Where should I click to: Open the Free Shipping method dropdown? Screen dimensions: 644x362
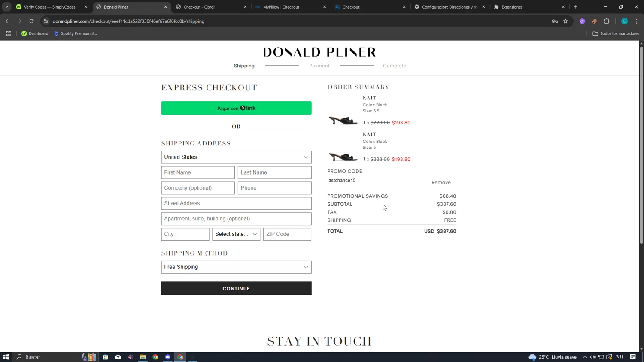pos(236,267)
